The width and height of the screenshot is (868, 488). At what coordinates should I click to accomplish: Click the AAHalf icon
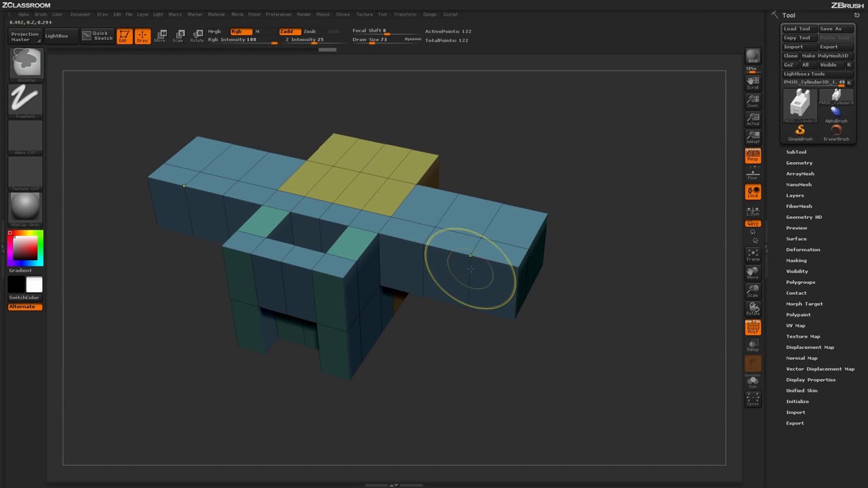(x=753, y=138)
